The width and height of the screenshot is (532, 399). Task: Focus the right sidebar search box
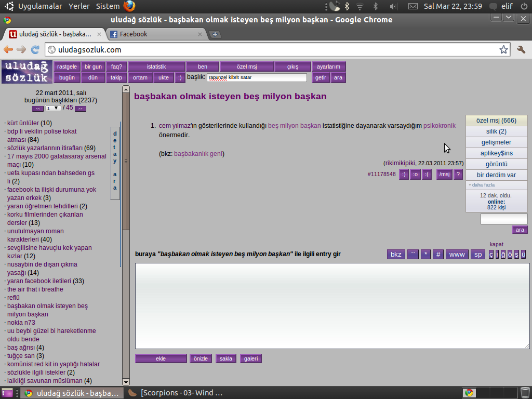[x=504, y=219]
